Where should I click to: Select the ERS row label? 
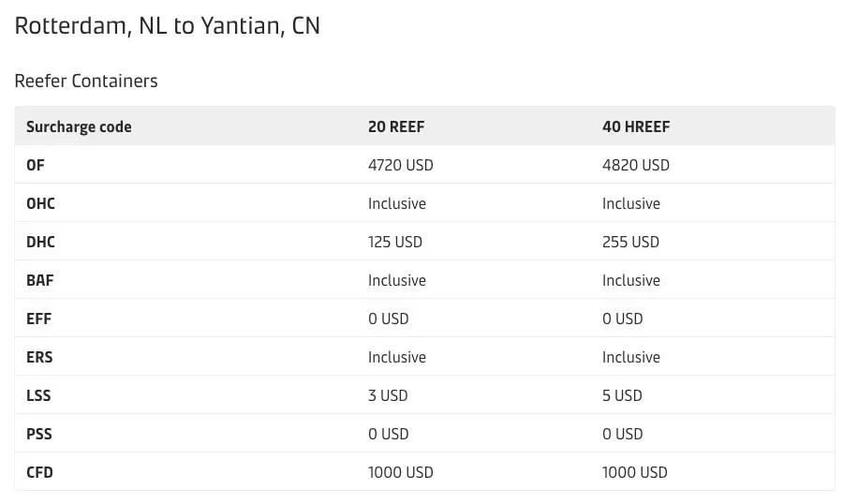coord(39,357)
